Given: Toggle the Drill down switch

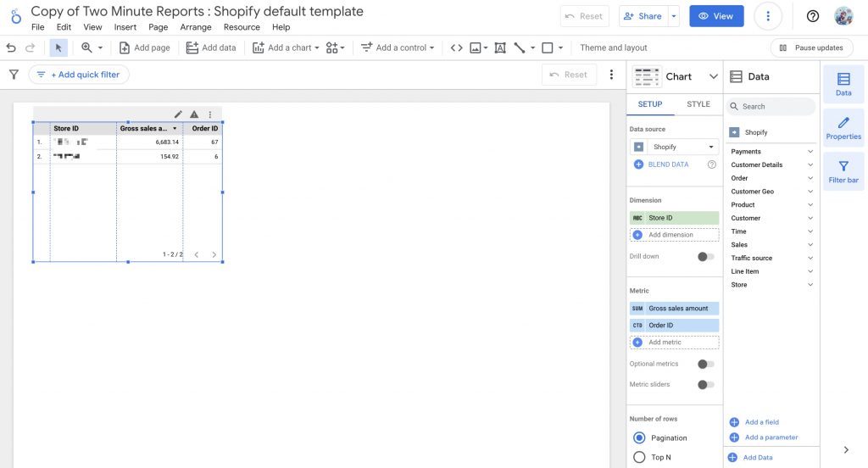Looking at the screenshot, I should (x=705, y=256).
